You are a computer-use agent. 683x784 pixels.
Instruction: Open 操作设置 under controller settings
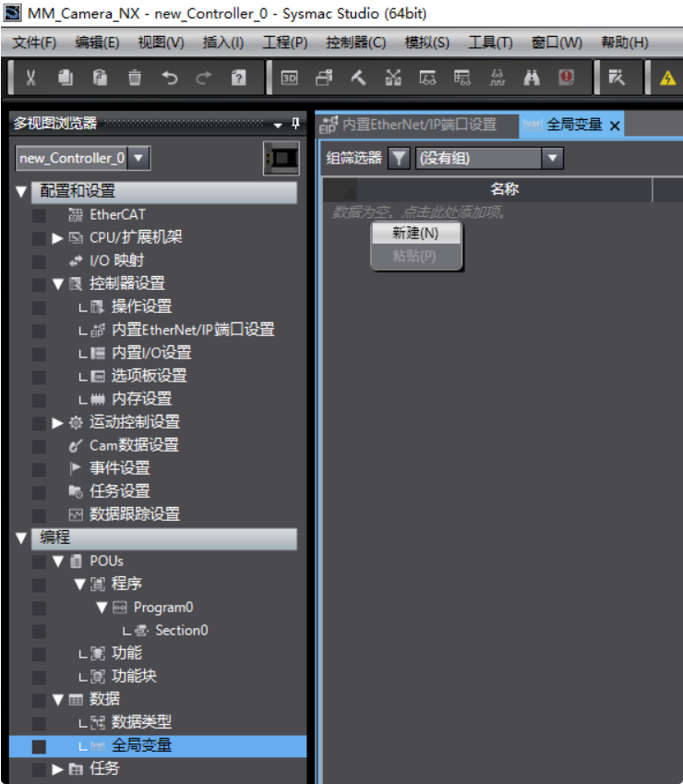(141, 307)
